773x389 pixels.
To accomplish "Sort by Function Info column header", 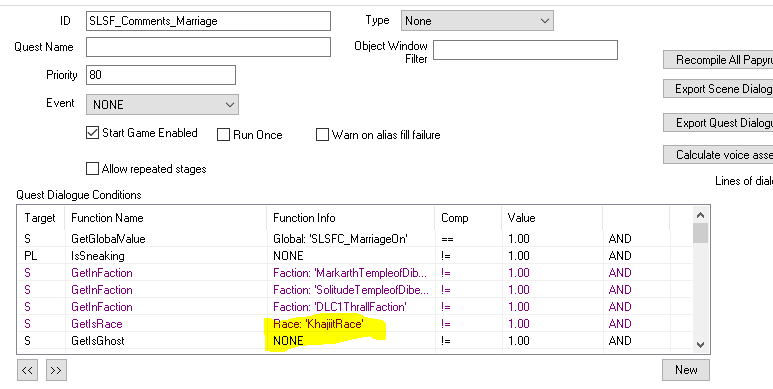I will tap(351, 218).
